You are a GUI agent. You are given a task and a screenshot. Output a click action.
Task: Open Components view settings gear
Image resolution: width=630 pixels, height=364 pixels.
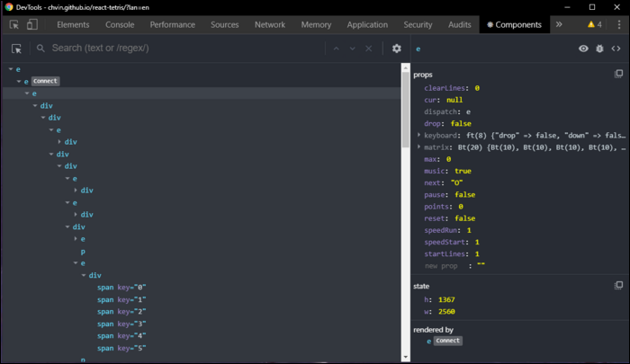coord(397,49)
